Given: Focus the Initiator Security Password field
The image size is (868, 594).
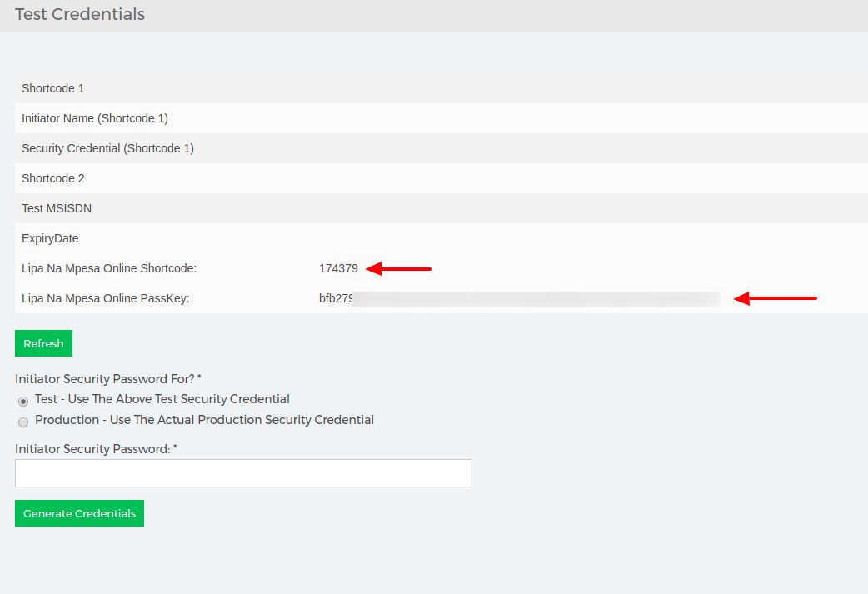Looking at the screenshot, I should 243,473.
